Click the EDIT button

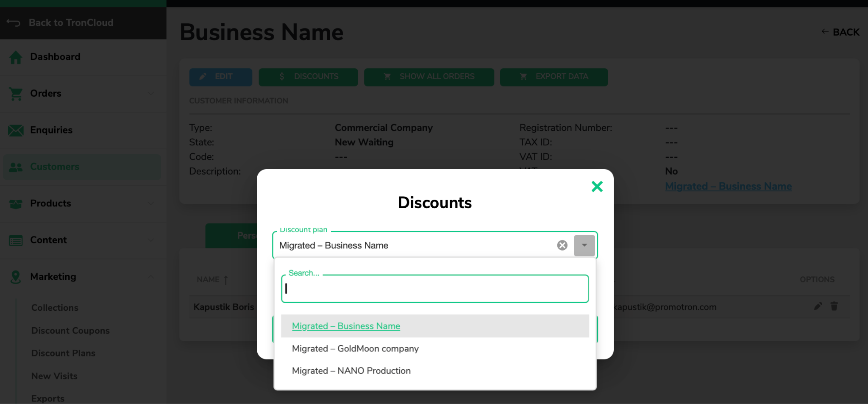coord(221,77)
